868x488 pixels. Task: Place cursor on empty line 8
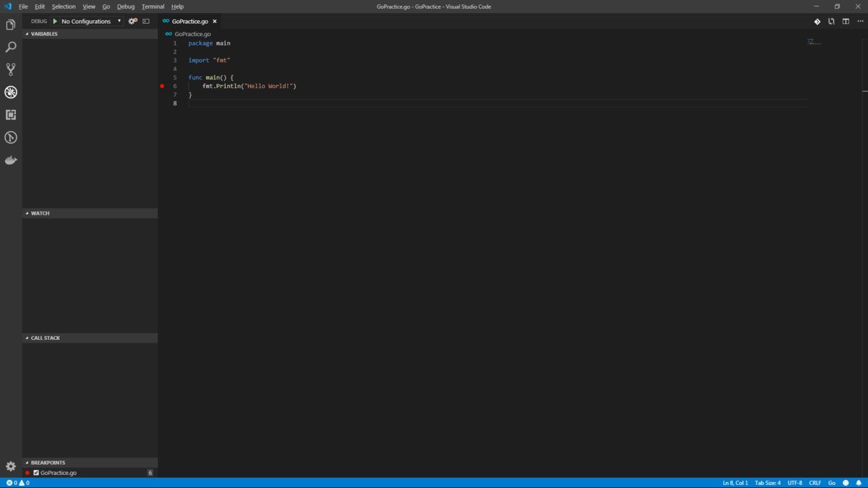(x=498, y=103)
